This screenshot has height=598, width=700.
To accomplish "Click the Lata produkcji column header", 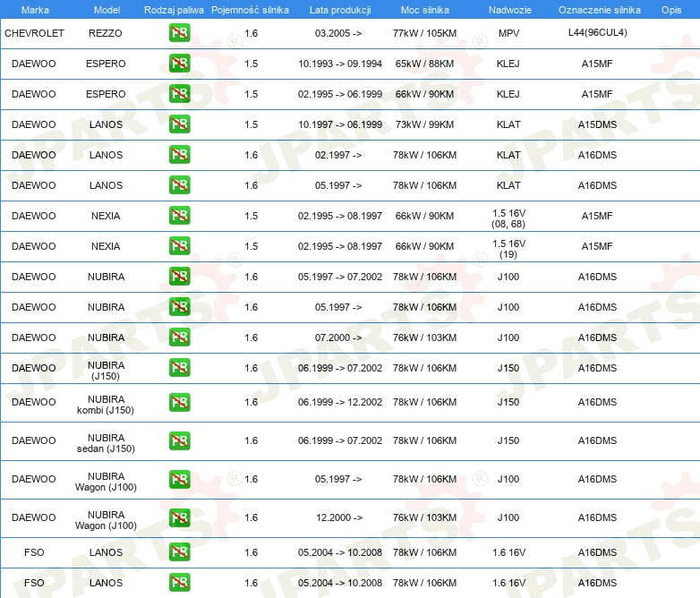I will tap(340, 10).
